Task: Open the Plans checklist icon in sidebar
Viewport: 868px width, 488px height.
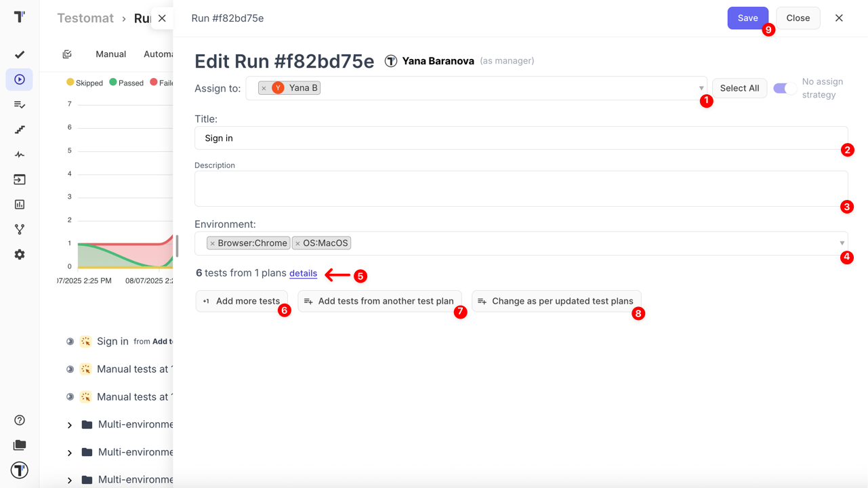Action: tap(20, 104)
